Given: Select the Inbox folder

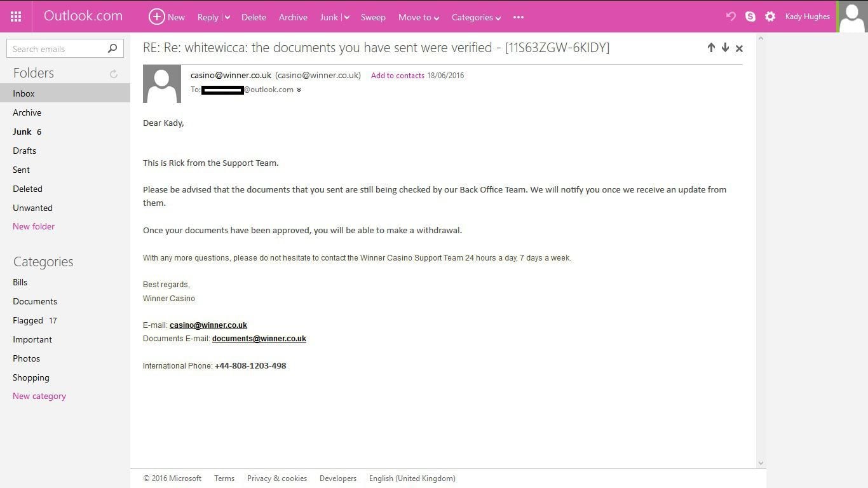Looking at the screenshot, I should (x=65, y=93).
